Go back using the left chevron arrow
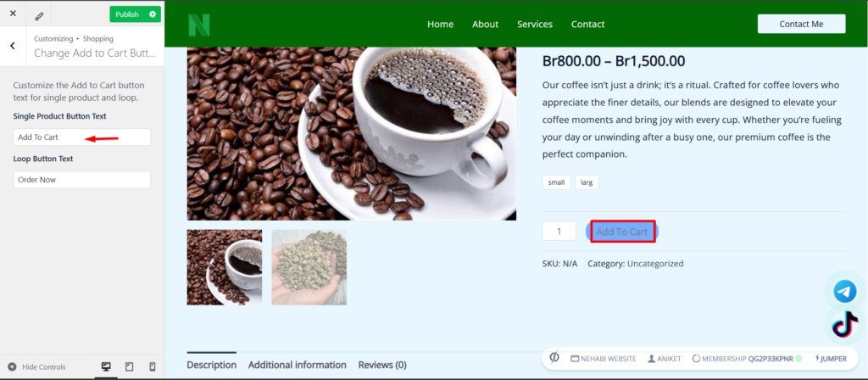 click(x=13, y=46)
